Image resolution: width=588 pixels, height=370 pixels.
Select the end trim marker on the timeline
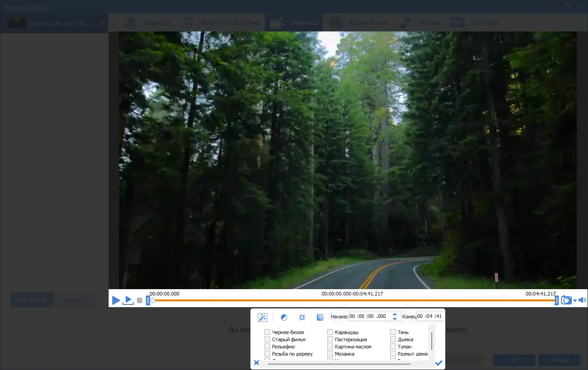[x=557, y=300]
